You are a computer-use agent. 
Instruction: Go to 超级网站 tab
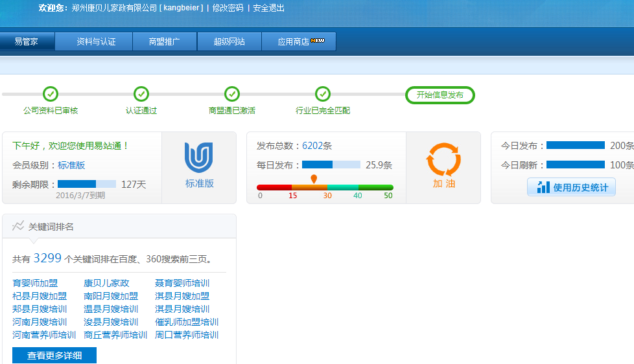coord(229,41)
